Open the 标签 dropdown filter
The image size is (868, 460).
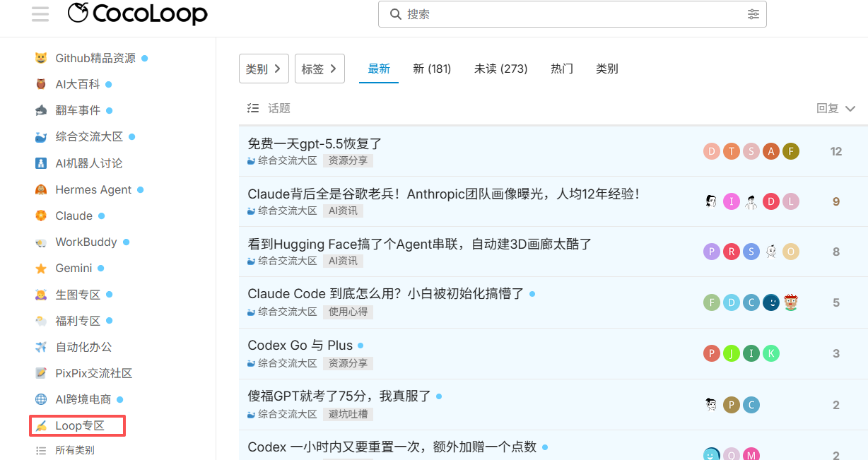[319, 69]
